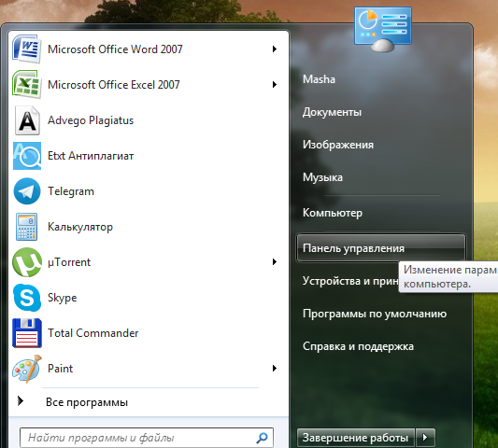This screenshot has width=498, height=448.
Task: Click the Paint palette icon
Action: (x=27, y=369)
